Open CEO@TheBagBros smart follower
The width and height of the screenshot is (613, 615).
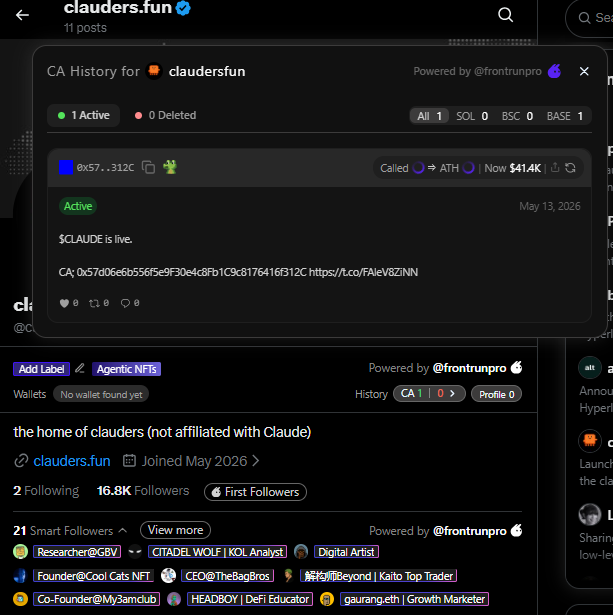[227, 576]
